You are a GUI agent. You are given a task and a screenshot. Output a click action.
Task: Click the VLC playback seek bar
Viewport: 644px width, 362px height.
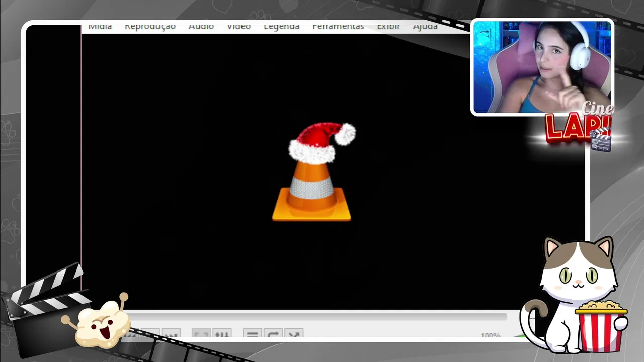(318, 317)
